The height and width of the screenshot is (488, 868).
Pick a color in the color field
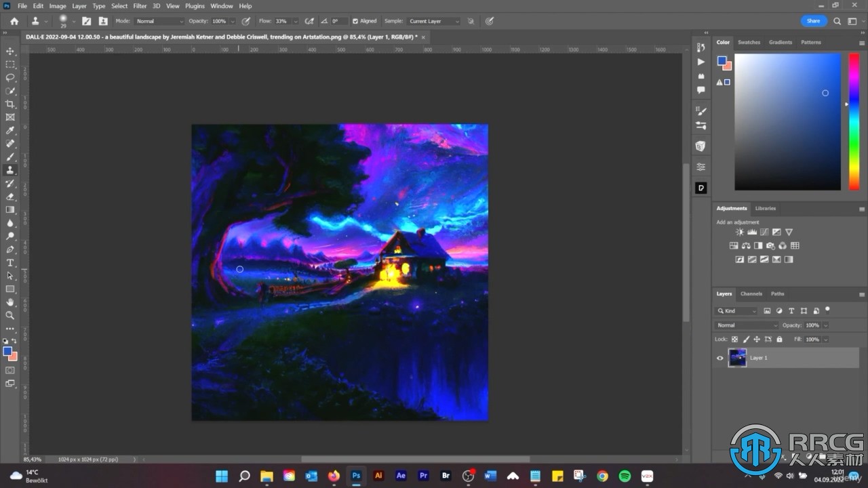[788, 121]
